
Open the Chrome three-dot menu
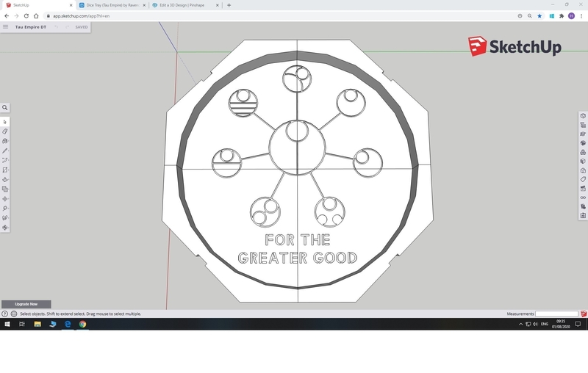coord(581,15)
